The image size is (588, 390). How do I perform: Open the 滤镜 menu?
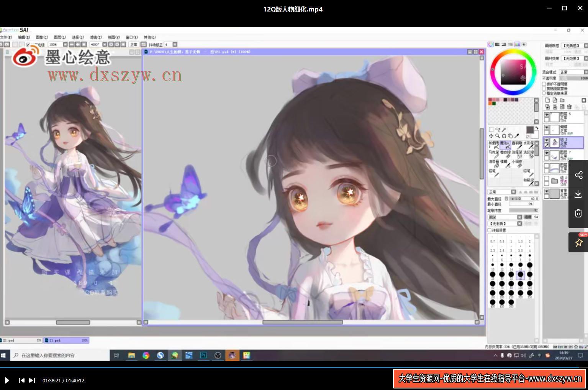coord(96,37)
